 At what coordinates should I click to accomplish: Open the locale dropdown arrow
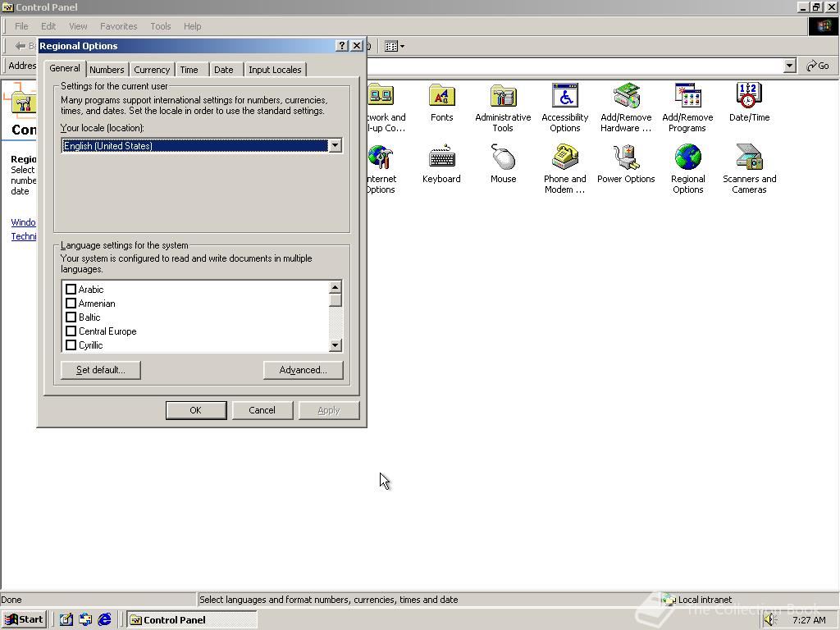pyautogui.click(x=336, y=146)
